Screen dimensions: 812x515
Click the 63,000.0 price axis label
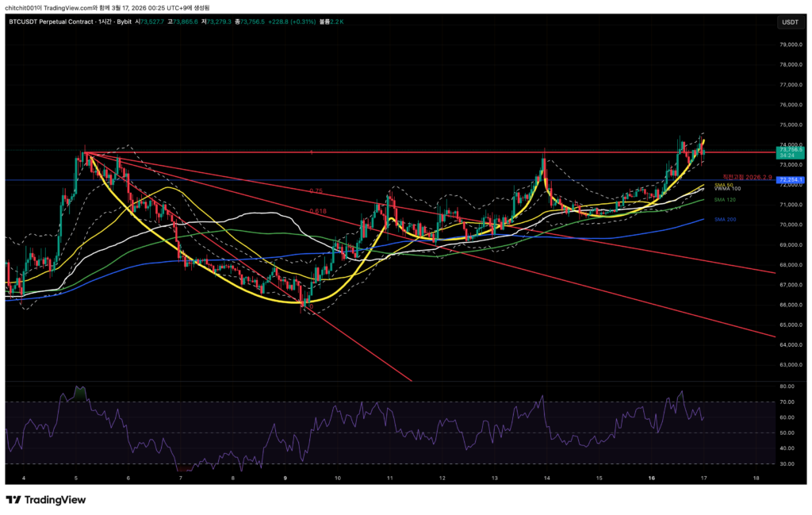tap(793, 365)
